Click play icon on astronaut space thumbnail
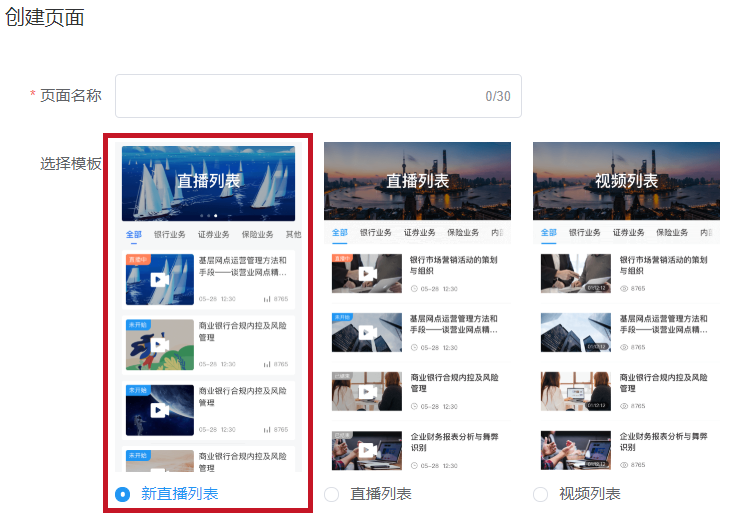729x531 pixels. [159, 410]
